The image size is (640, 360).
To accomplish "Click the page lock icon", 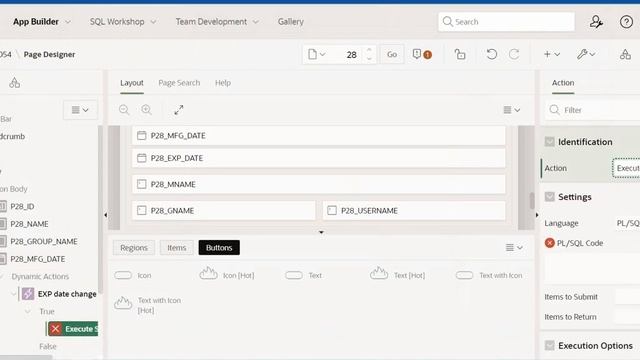I will pos(460,54).
